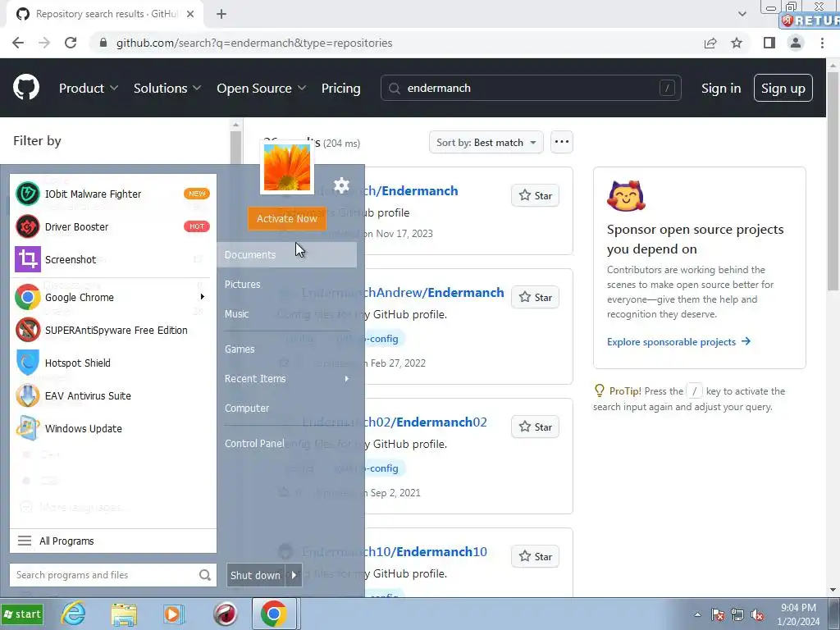This screenshot has height=630, width=840.
Task: Open the three-dot results options
Action: pos(561,142)
